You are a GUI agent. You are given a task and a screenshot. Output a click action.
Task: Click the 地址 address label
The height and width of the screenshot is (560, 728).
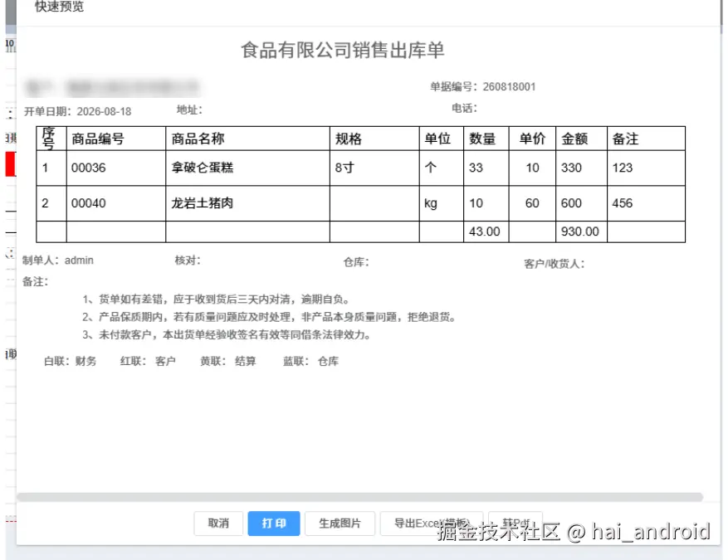pos(189,110)
